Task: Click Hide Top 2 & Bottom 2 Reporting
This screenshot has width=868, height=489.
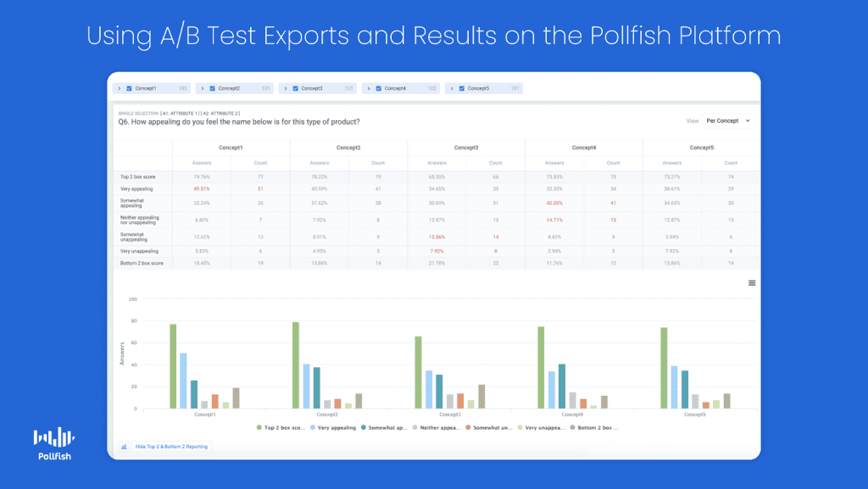Action: pyautogui.click(x=171, y=446)
